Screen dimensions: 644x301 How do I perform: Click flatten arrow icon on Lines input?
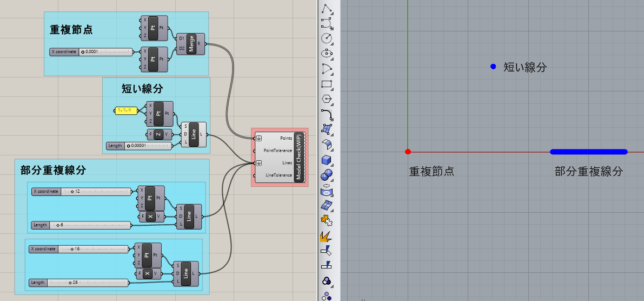[x=258, y=163]
